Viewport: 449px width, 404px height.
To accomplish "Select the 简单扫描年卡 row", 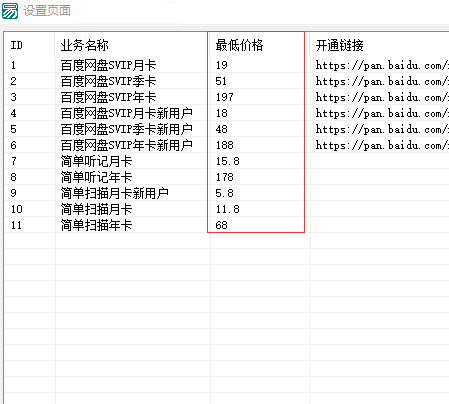I will (227, 225).
